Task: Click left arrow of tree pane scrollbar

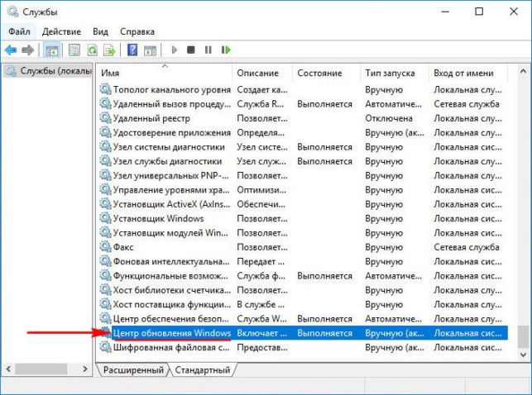Action: pos(8,369)
